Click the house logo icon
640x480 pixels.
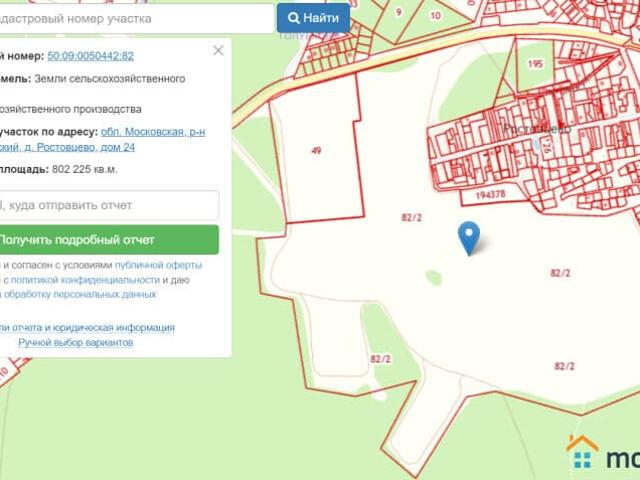click(582, 452)
